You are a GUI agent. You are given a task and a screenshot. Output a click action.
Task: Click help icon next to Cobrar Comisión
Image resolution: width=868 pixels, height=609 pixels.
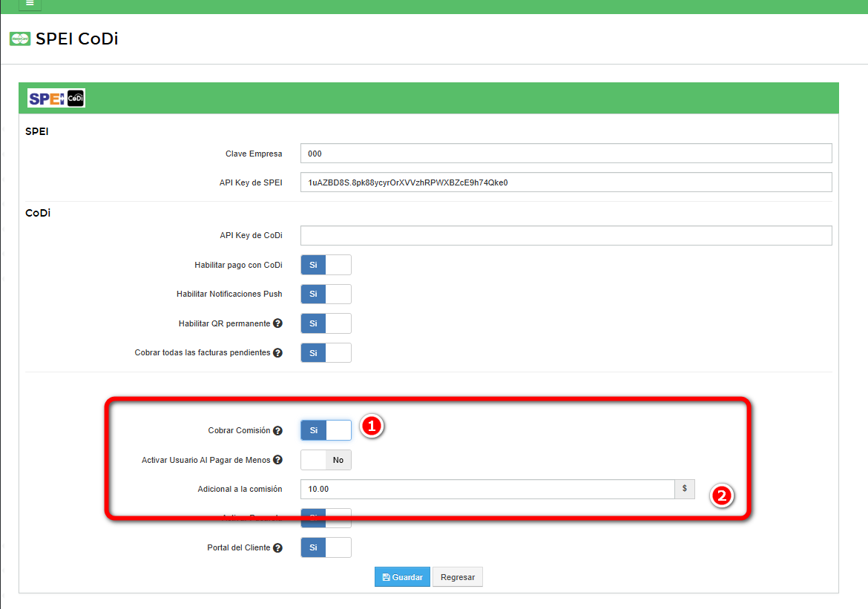point(277,430)
